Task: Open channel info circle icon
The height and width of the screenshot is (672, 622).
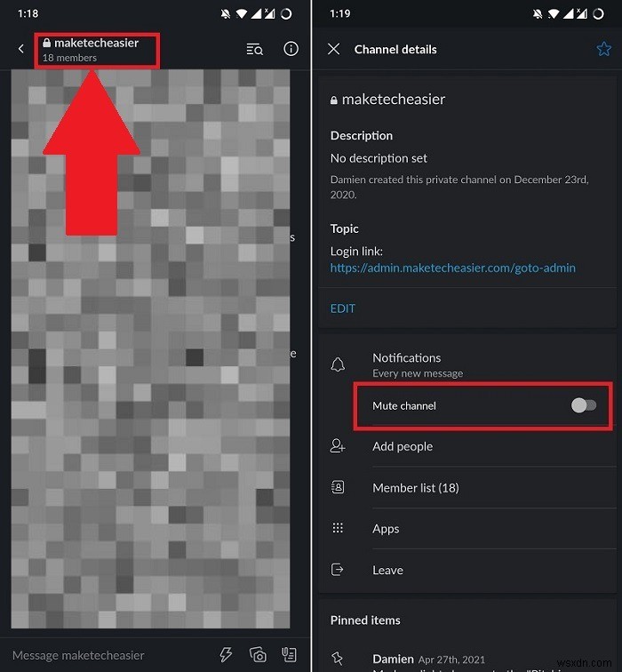Action: [x=291, y=49]
